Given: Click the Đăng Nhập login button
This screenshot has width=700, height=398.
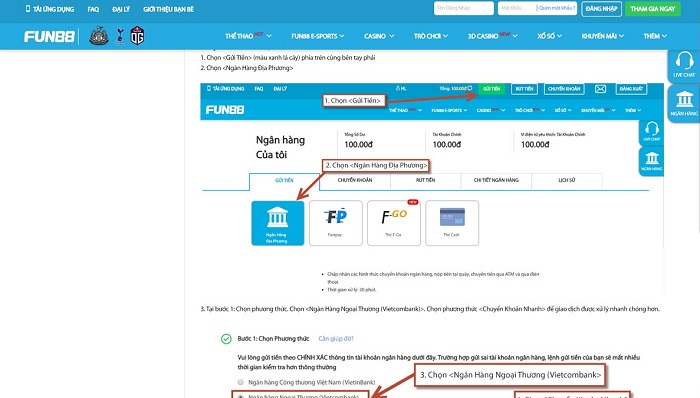Looking at the screenshot, I should (x=601, y=8).
